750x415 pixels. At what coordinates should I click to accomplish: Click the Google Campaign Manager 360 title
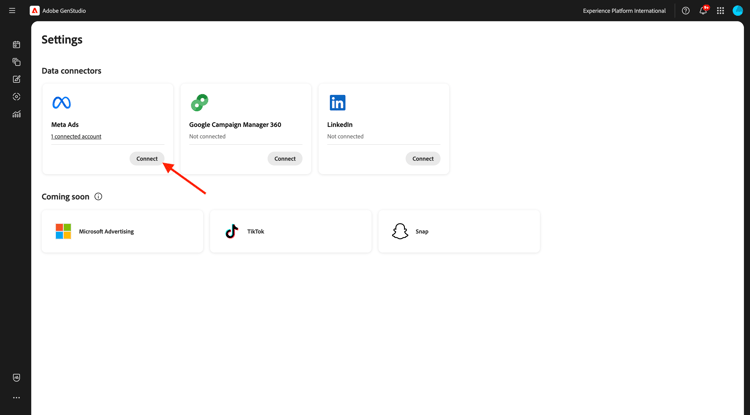tap(235, 124)
